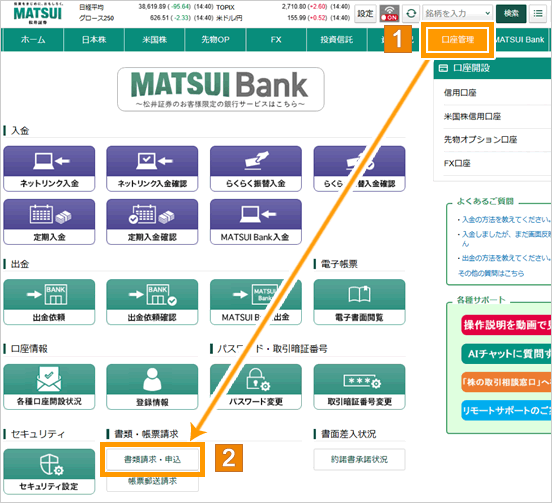Open the MATSUI Bank banner

coord(221,89)
